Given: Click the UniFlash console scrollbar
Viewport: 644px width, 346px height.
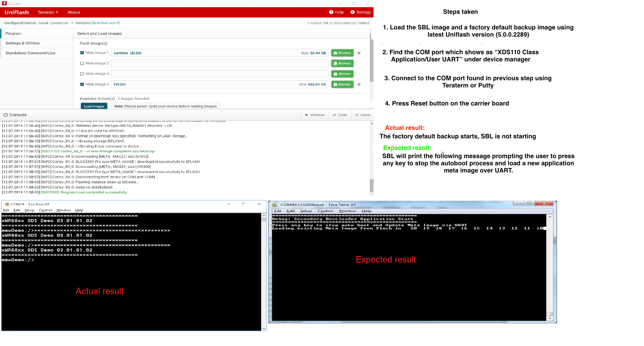Looking at the screenshot, I should click(x=372, y=185).
